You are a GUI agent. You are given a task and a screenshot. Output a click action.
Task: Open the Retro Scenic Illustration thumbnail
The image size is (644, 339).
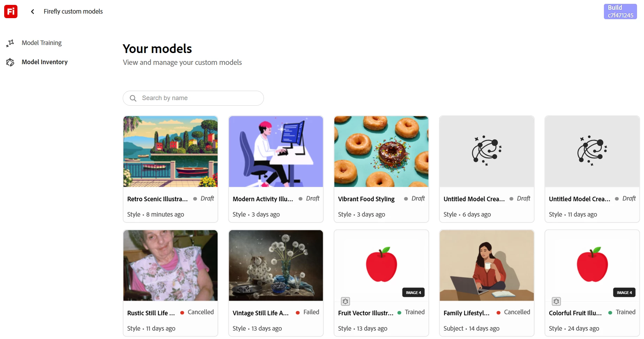(171, 152)
